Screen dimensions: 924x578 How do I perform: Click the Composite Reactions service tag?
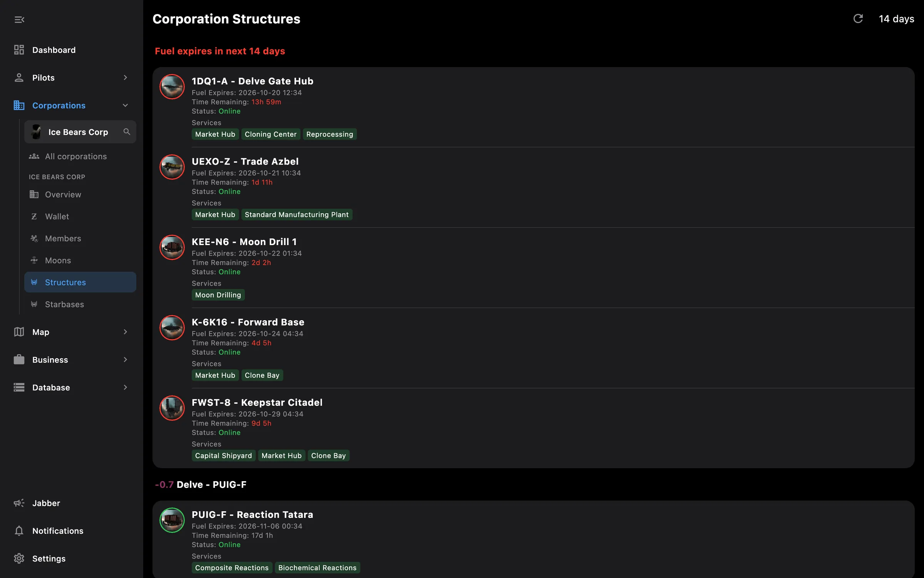pos(232,568)
